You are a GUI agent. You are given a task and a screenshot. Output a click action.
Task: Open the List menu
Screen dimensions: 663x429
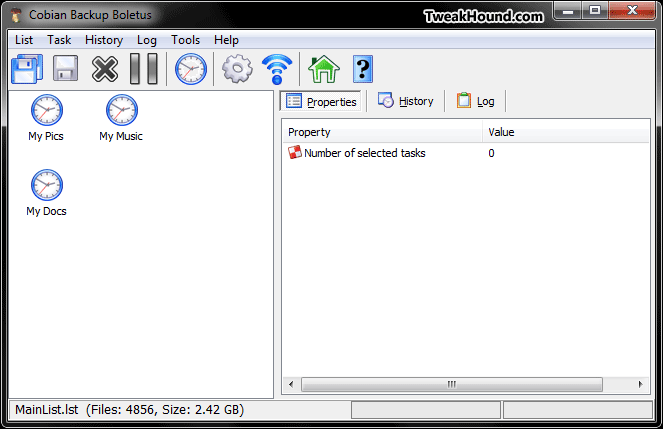coord(24,40)
